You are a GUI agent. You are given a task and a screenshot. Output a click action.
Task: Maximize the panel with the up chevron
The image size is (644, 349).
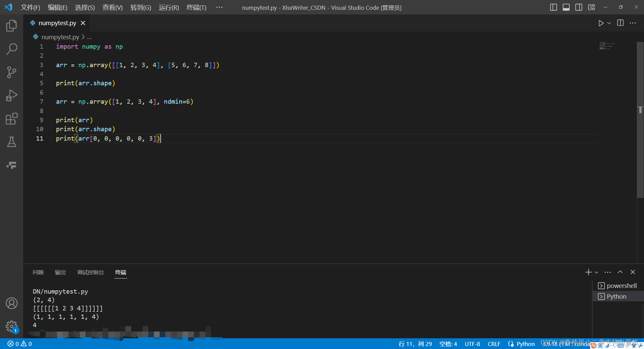620,272
